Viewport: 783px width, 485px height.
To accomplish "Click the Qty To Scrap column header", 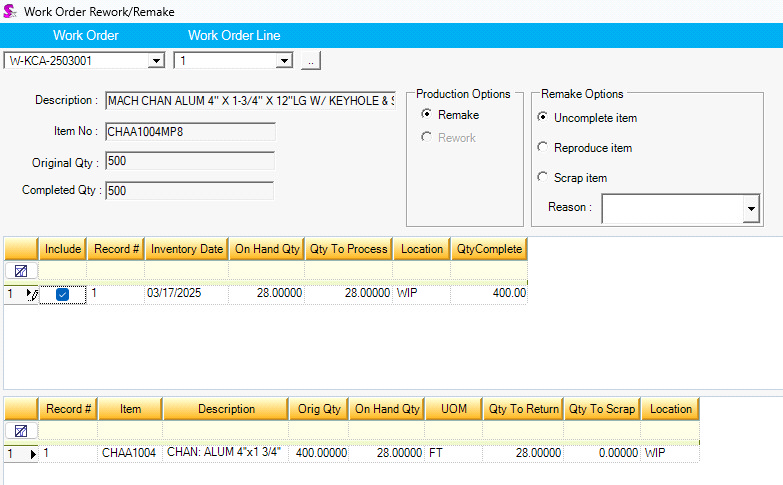I will (601, 409).
